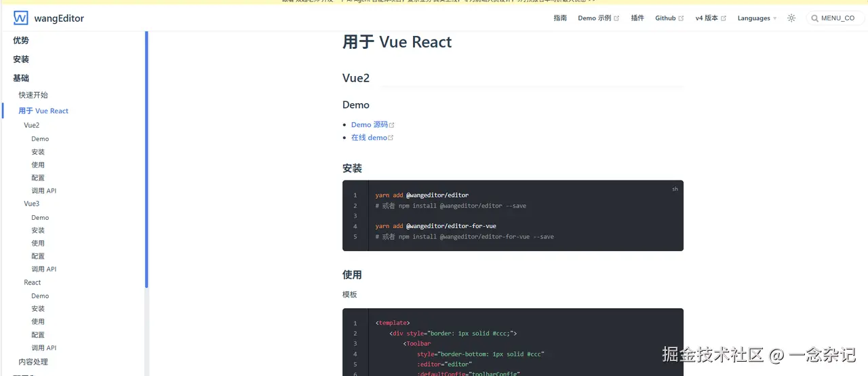This screenshot has height=376, width=868.
Task: Open the Languages dropdown
Action: click(757, 18)
